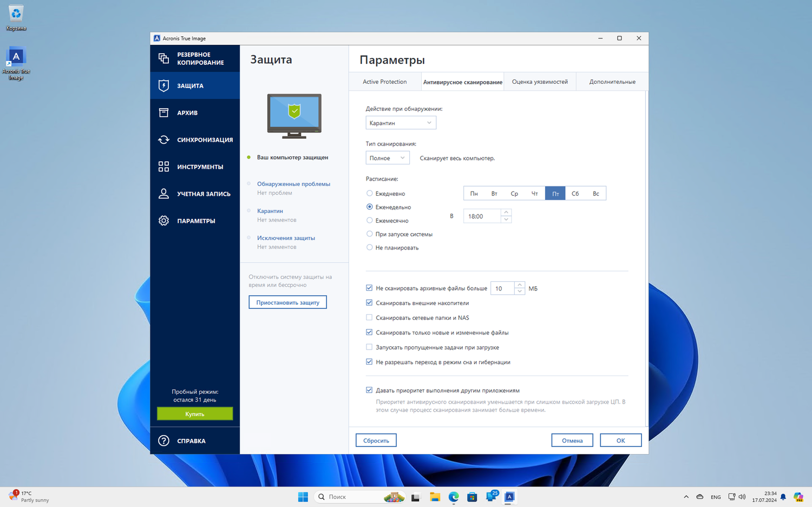Decrease the scan time with the down arrow
Image resolution: width=812 pixels, height=507 pixels.
tap(506, 219)
